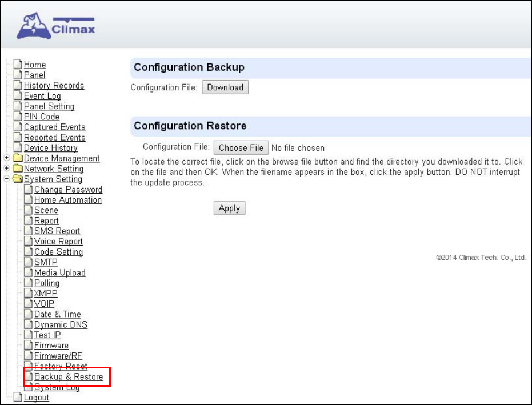Click the Apply button
This screenshot has height=405, width=532.
(x=229, y=208)
